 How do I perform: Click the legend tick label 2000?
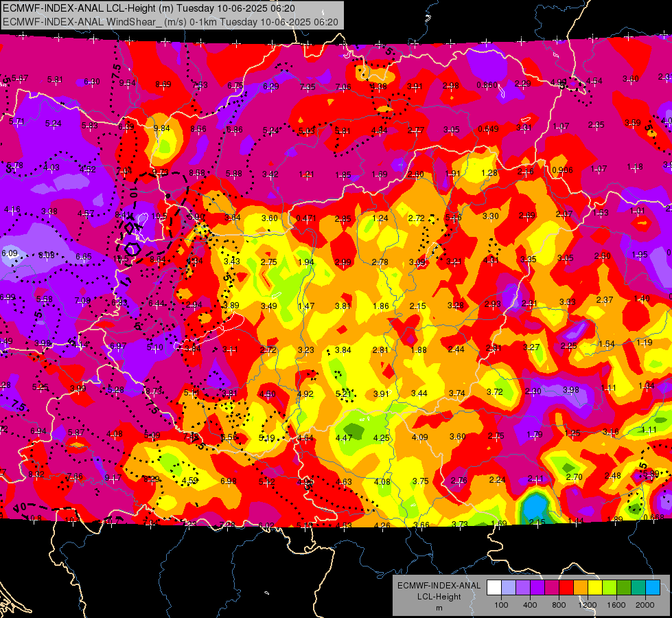645,605
